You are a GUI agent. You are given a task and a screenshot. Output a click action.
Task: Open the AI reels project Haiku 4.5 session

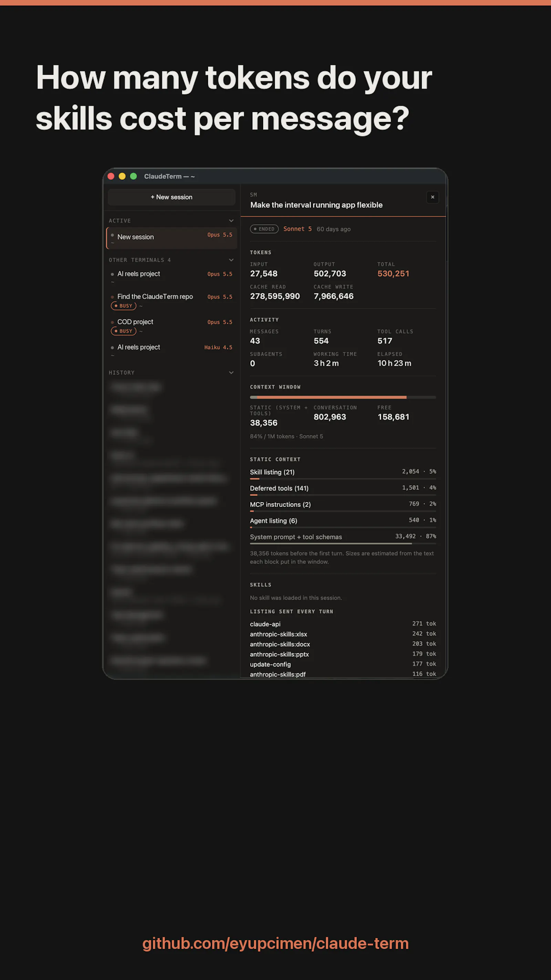point(171,350)
